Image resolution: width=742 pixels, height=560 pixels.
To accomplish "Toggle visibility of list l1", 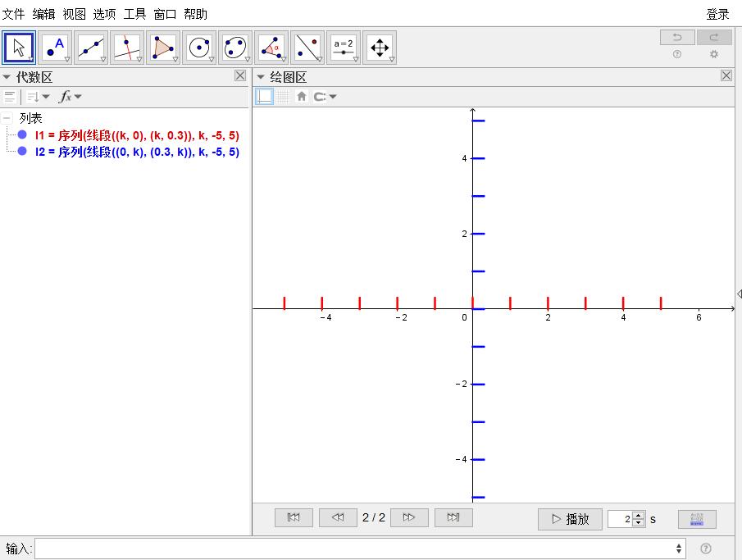I will [x=22, y=135].
